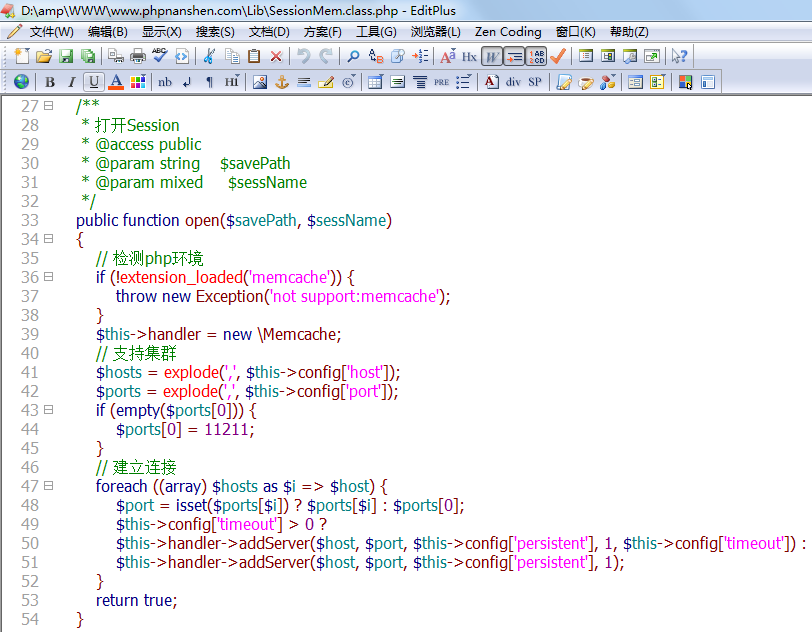Insert an image with picture icon

tap(259, 82)
